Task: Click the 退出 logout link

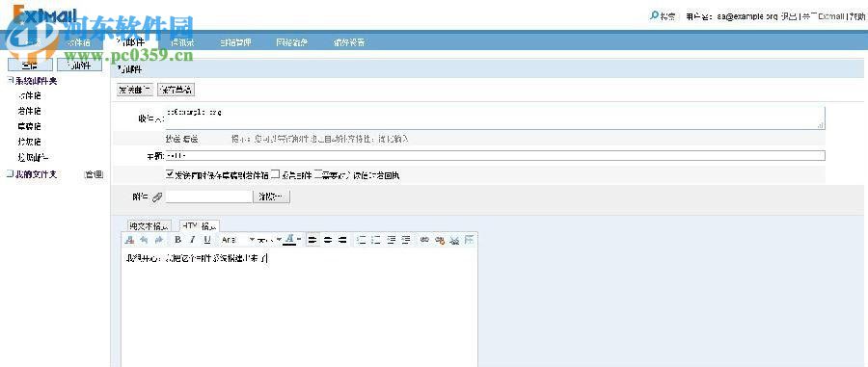Action: tap(788, 16)
